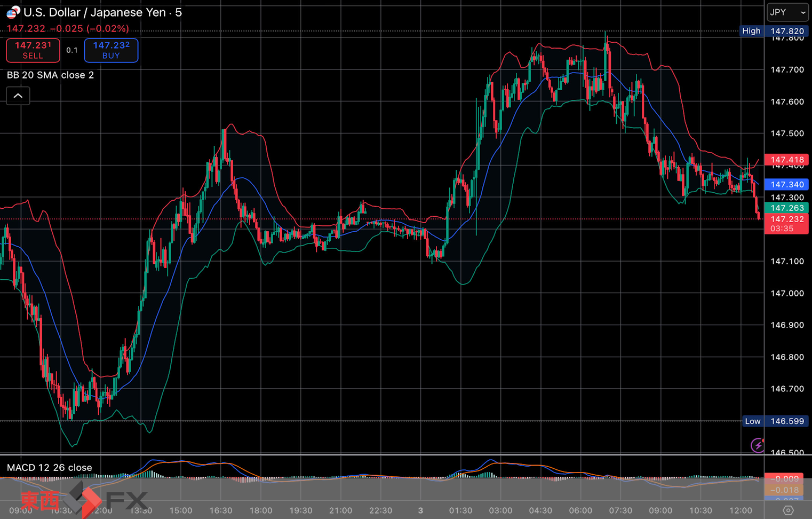Image resolution: width=812 pixels, height=519 pixels.
Task: Click the blue 147.340 basis price label
Action: click(786, 185)
